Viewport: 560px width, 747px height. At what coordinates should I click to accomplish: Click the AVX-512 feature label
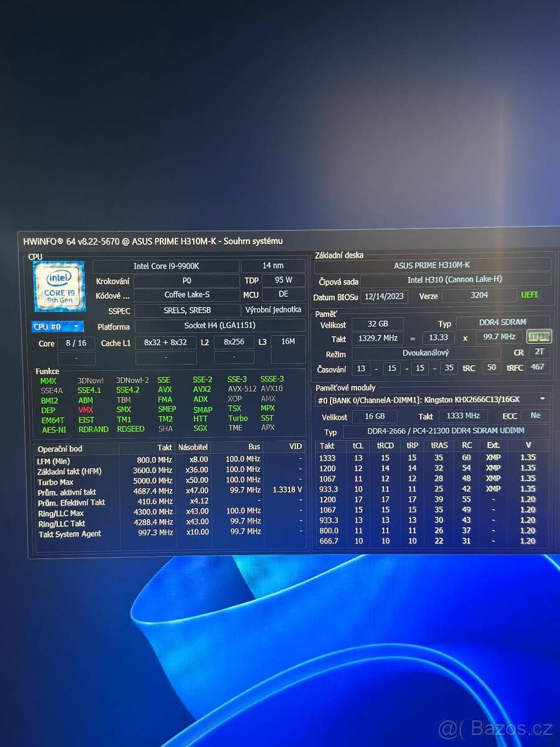tap(242, 389)
